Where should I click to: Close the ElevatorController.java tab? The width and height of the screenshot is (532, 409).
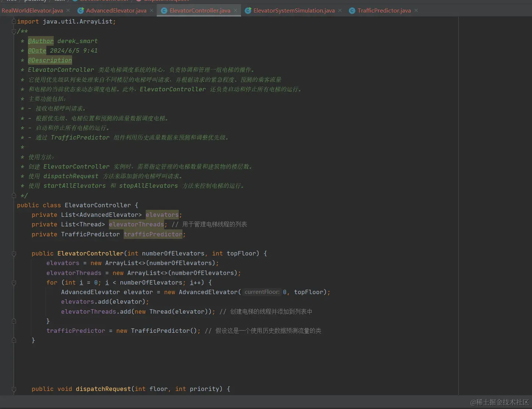235,11
